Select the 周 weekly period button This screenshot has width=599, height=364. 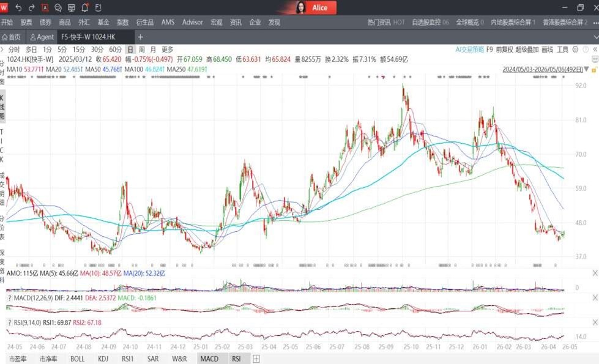(x=142, y=50)
